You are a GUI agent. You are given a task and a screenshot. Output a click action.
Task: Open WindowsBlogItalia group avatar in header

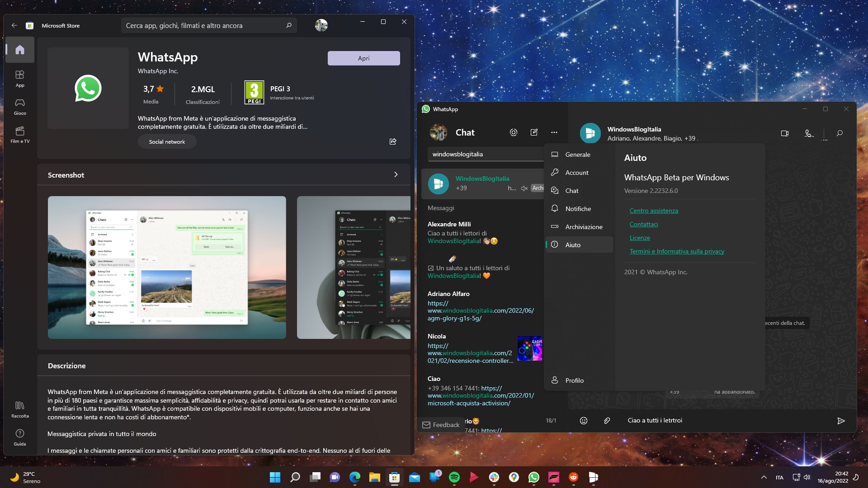tap(590, 133)
